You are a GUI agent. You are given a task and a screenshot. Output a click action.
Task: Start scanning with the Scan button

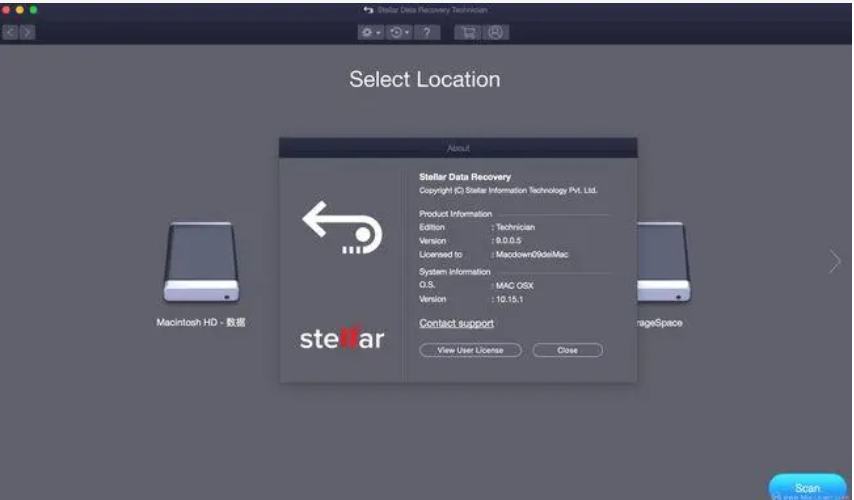807,487
